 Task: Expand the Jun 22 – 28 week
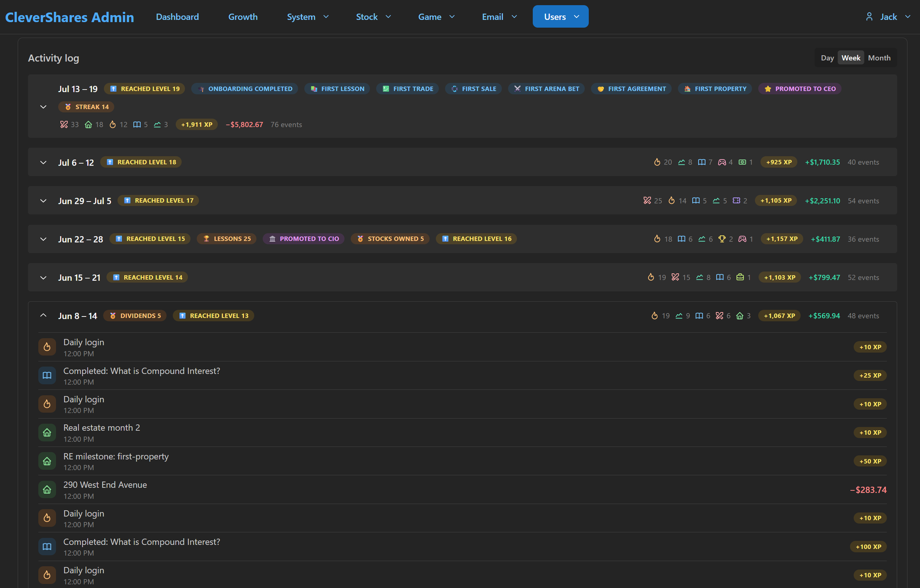pos(43,239)
